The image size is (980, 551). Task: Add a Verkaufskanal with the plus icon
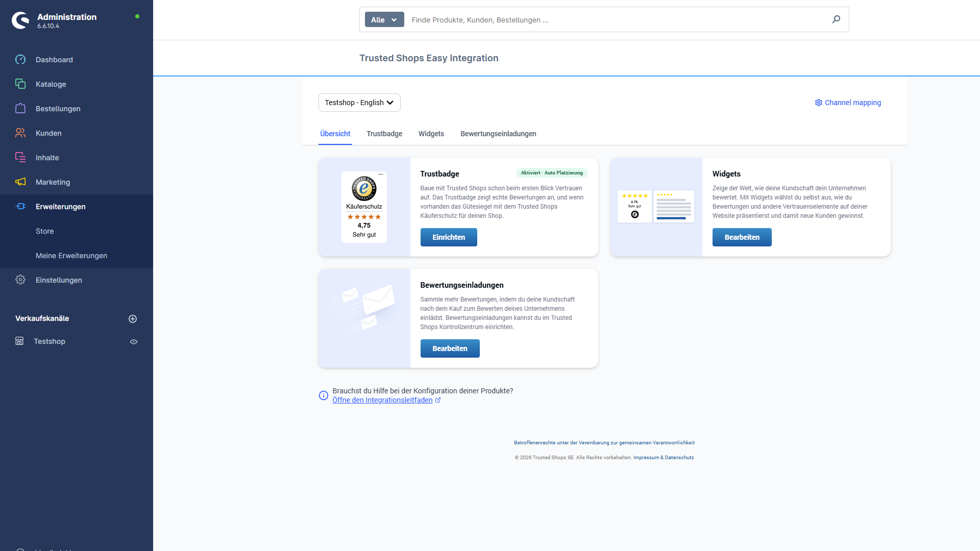(x=133, y=318)
